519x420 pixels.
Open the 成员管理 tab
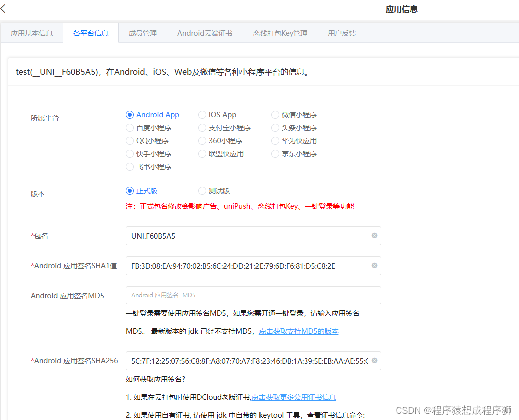143,33
